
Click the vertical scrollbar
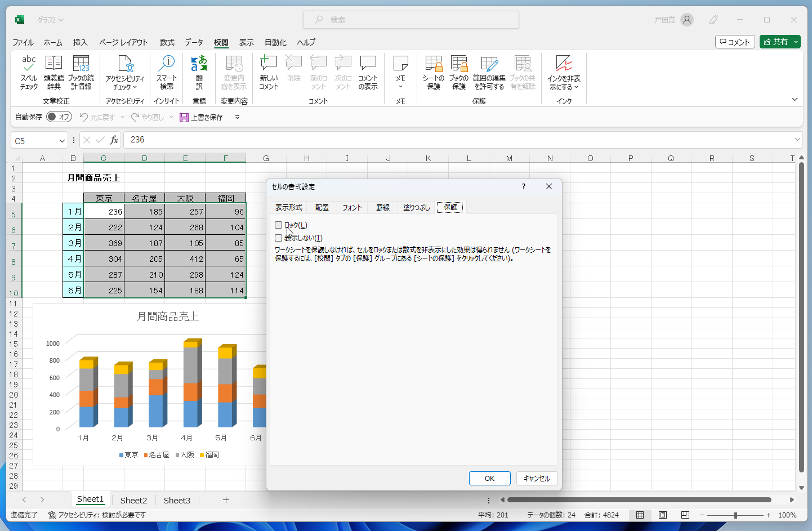point(801,317)
